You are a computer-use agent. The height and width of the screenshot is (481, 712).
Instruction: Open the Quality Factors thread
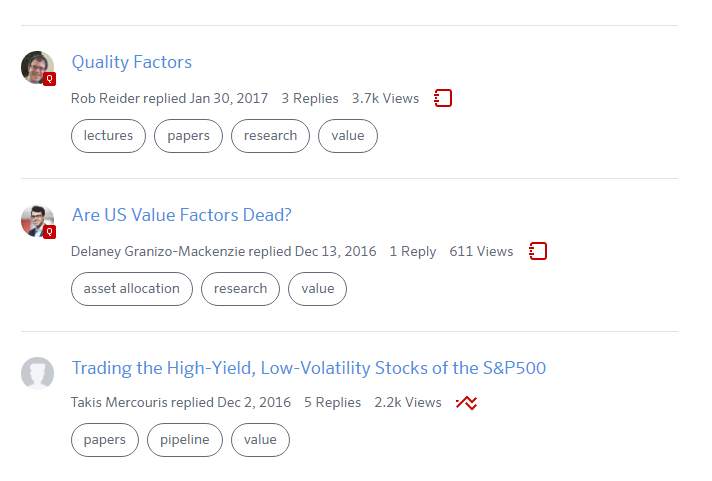[132, 62]
